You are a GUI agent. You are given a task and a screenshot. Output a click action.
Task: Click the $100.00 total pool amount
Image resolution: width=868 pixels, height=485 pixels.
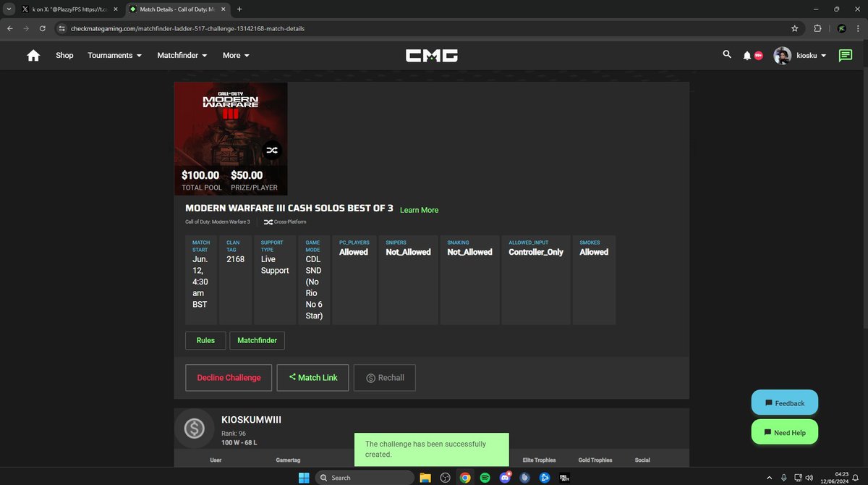pos(200,175)
